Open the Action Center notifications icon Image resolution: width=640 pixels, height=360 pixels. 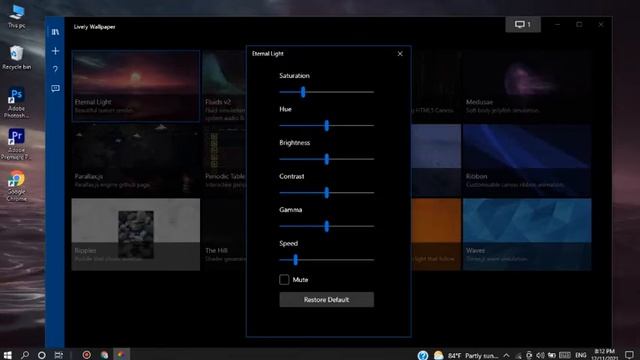click(629, 355)
